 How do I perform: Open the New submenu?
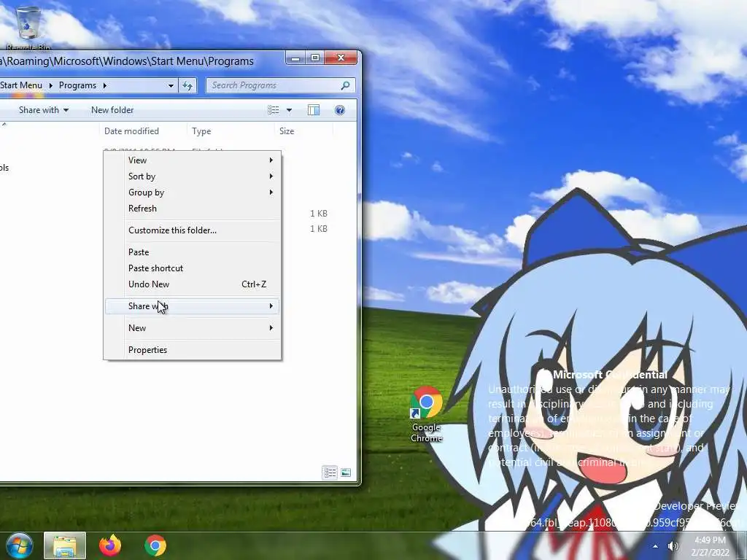192,327
